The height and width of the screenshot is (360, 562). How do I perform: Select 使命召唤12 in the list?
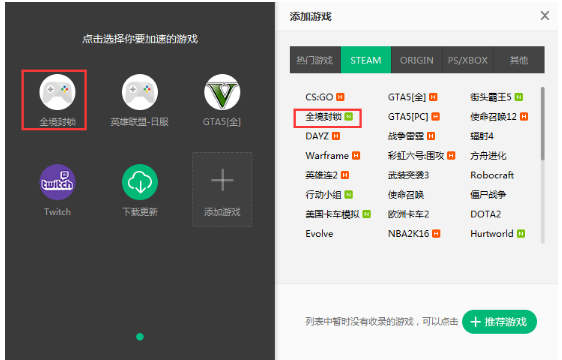(494, 117)
